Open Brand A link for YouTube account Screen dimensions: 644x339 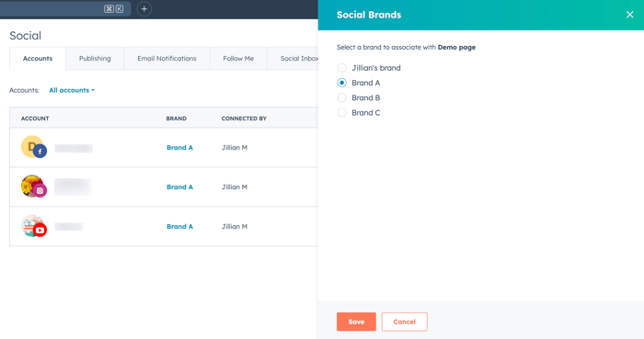(x=179, y=226)
